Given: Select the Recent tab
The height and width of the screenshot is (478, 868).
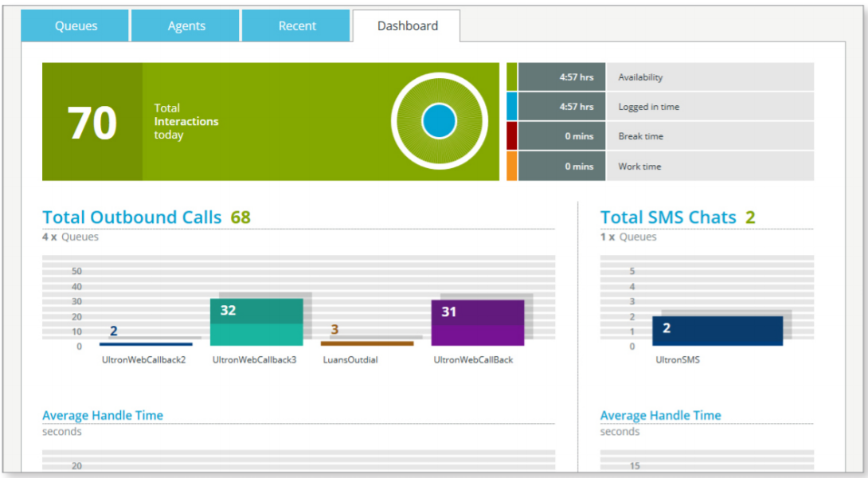Looking at the screenshot, I should tap(295, 25).
